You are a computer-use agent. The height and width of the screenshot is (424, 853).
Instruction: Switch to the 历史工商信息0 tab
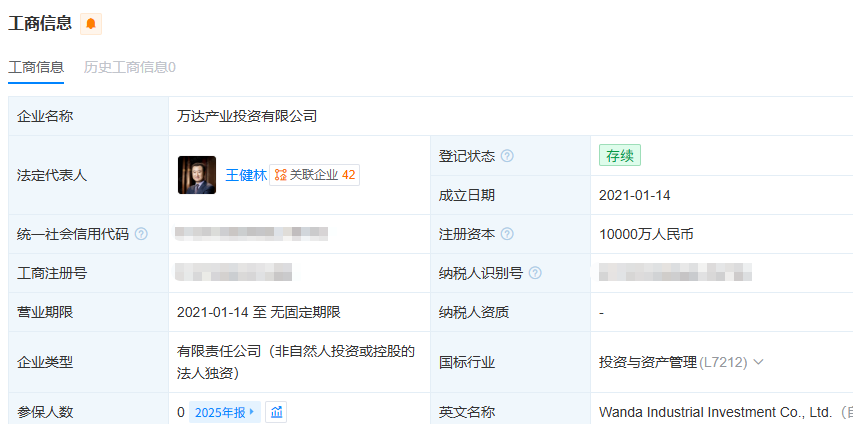click(x=129, y=67)
